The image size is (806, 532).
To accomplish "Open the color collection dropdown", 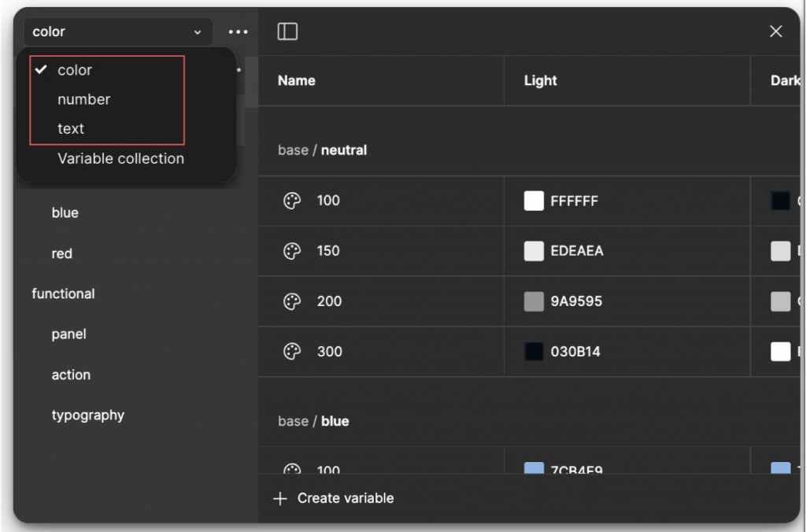I will coord(118,32).
